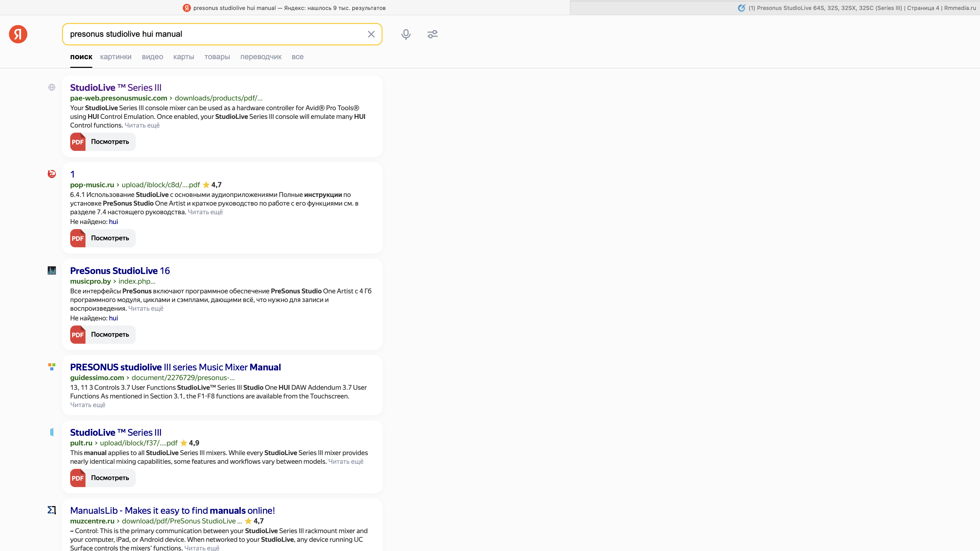Clear the search query with X

[371, 34]
